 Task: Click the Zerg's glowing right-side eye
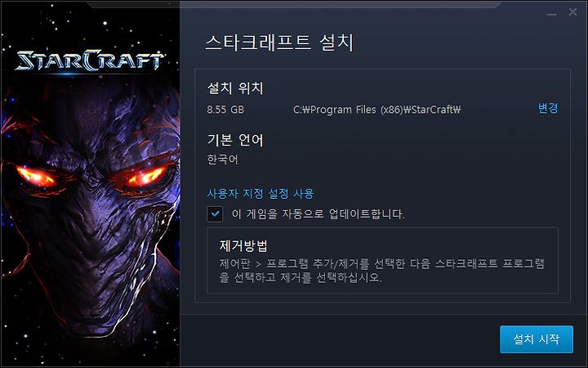tap(145, 177)
